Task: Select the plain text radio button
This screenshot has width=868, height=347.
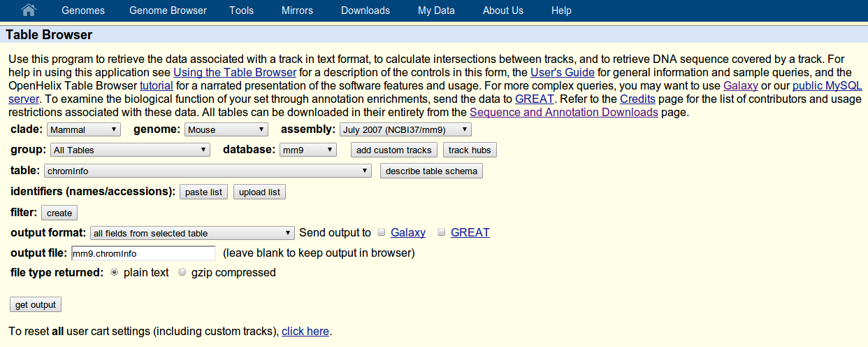Action: (115, 272)
